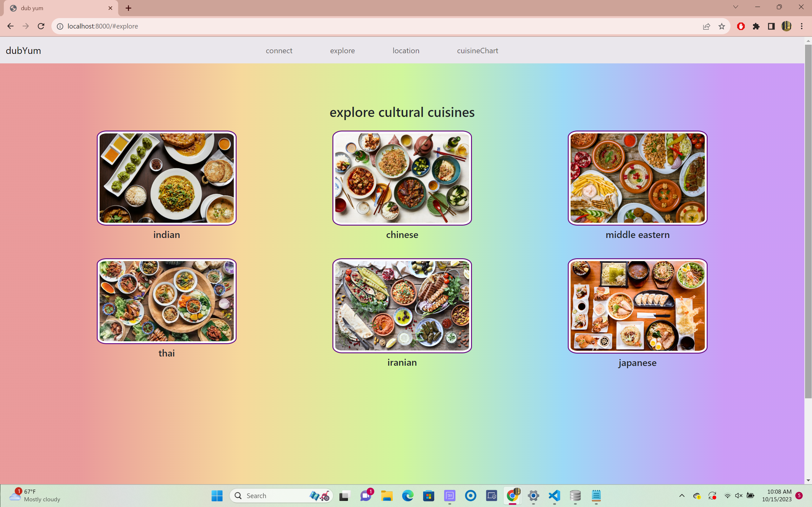This screenshot has width=812, height=507.
Task: Click the browser back arrow
Action: (x=10, y=26)
